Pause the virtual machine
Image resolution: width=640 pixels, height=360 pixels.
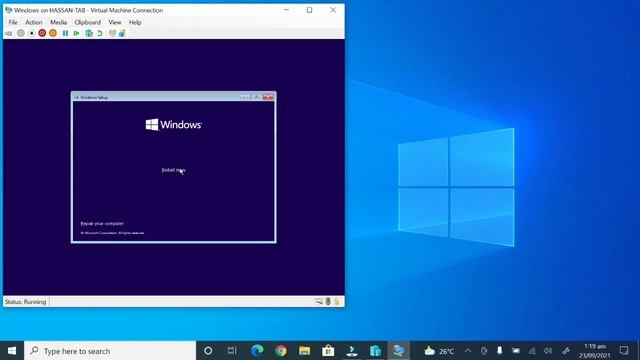[65, 33]
